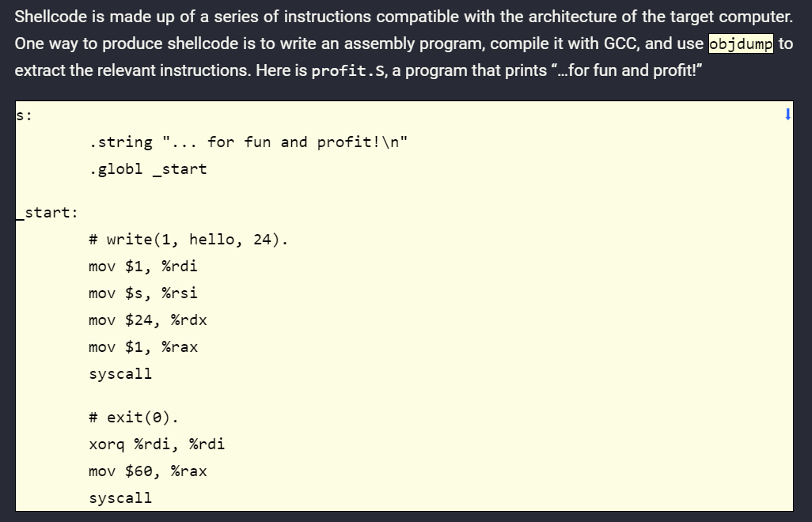The width and height of the screenshot is (812, 522).
Task: Click the blue down-arrow icon in the code block
Action: (x=787, y=115)
